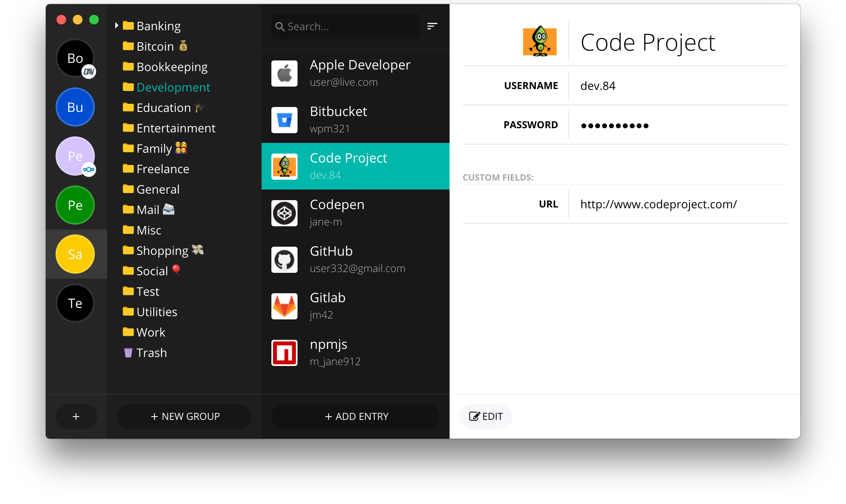846x504 pixels.
Task: Select the npmjs entry
Action: click(356, 352)
